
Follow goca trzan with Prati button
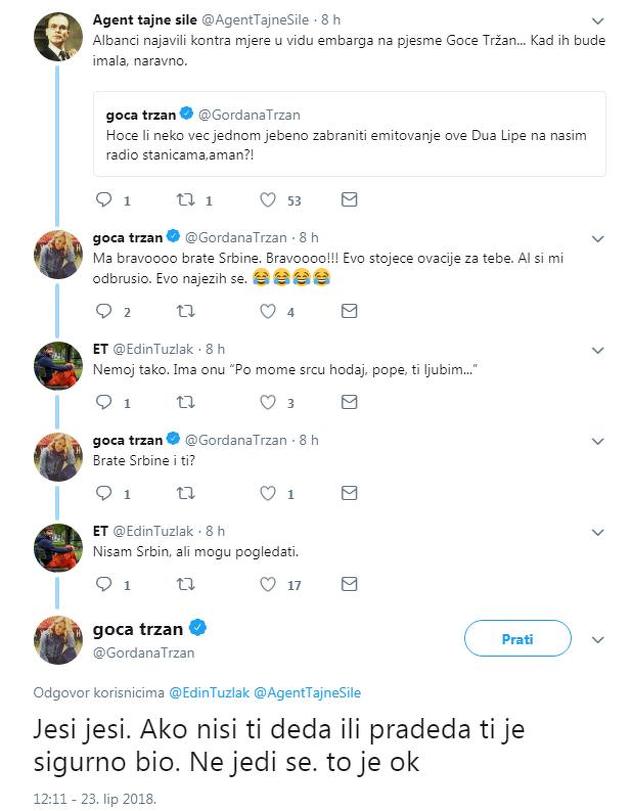[517, 639]
